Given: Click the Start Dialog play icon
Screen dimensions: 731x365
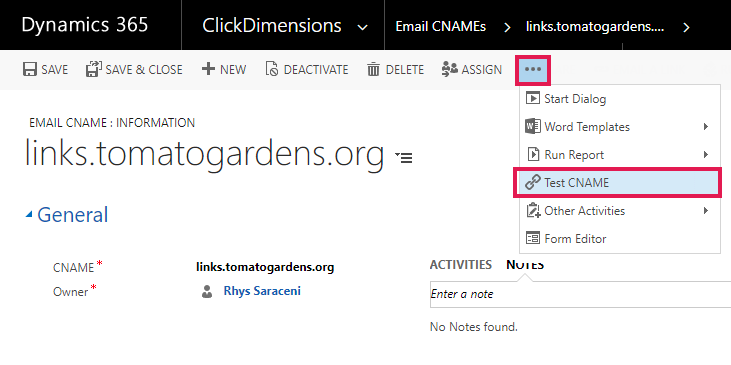Looking at the screenshot, I should (532, 98).
